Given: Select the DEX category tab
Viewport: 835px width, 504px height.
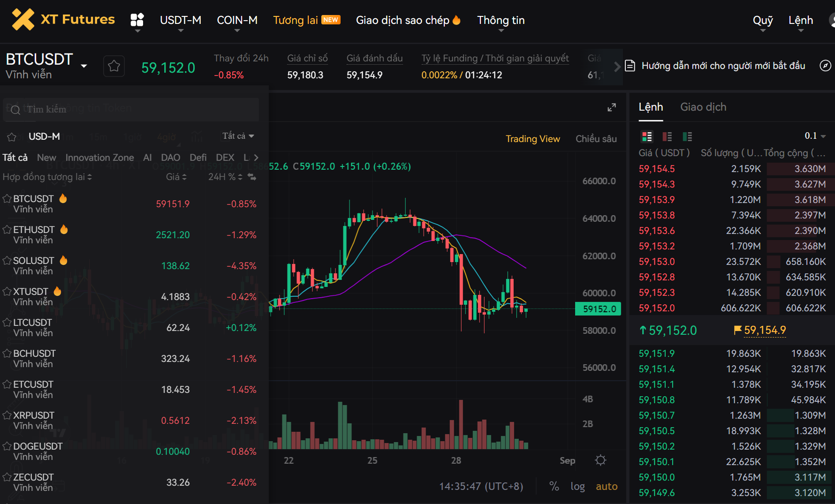Looking at the screenshot, I should pyautogui.click(x=225, y=158).
